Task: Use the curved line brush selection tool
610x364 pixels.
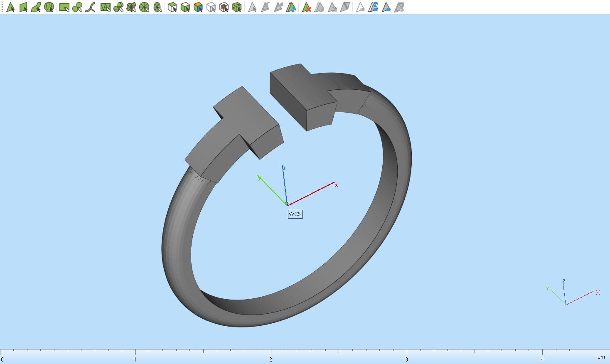Action: (x=90, y=7)
